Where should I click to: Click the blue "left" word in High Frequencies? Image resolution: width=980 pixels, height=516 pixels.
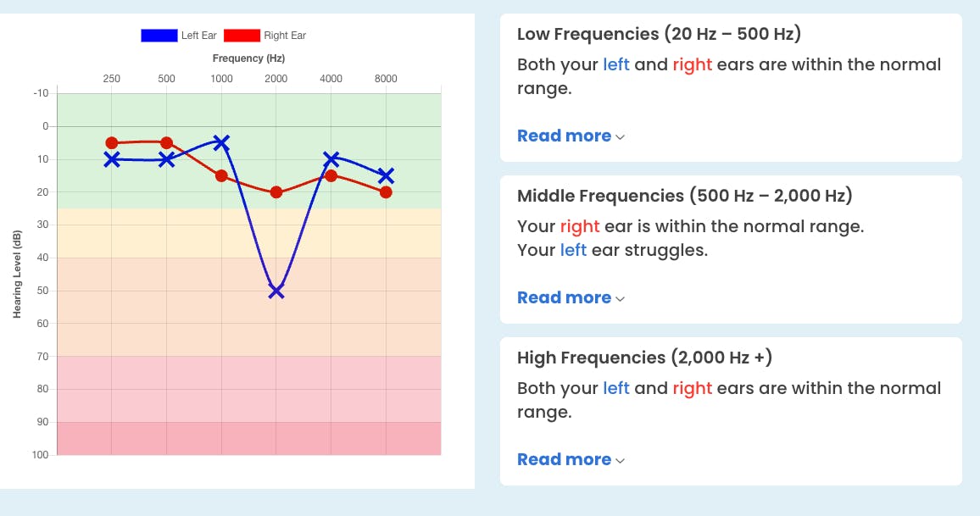click(615, 388)
